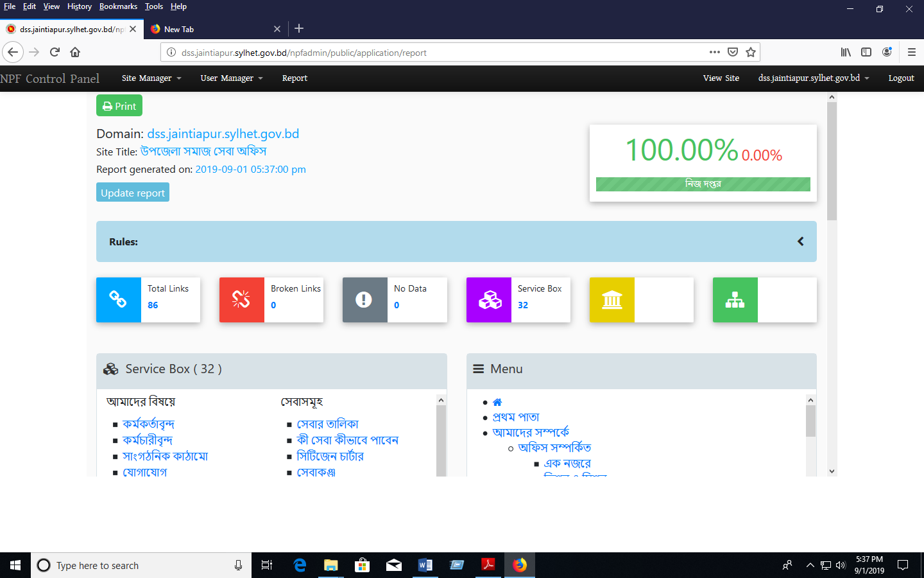
Task: Click the URL address bar field
Action: [436, 53]
